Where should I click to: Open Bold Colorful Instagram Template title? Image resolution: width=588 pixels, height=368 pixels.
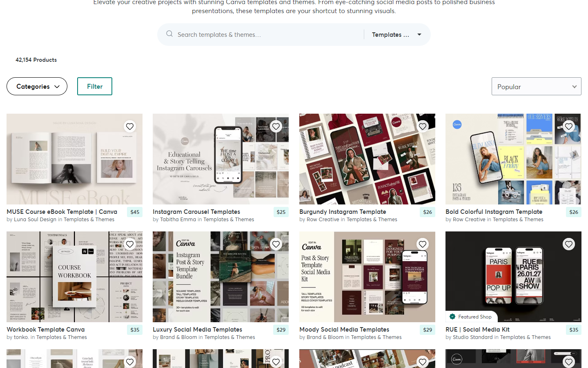pyautogui.click(x=494, y=212)
